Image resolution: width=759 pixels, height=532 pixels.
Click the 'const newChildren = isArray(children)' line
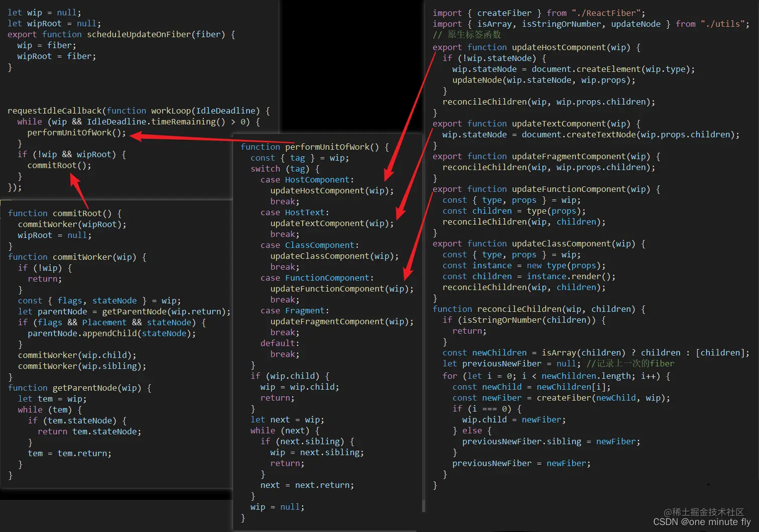(596, 353)
